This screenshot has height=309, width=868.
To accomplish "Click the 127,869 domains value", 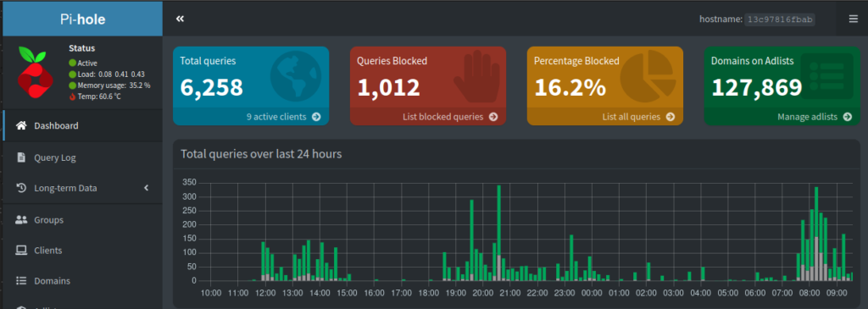I will point(757,88).
